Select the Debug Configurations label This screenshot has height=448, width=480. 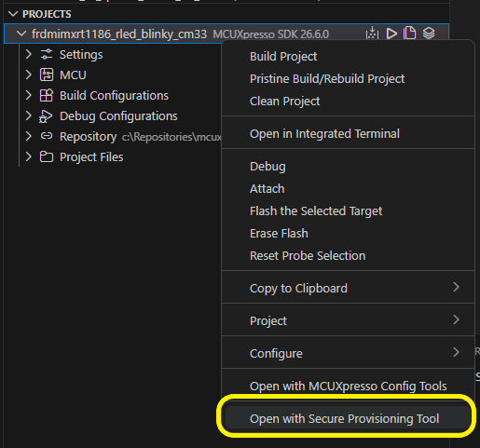pos(118,116)
